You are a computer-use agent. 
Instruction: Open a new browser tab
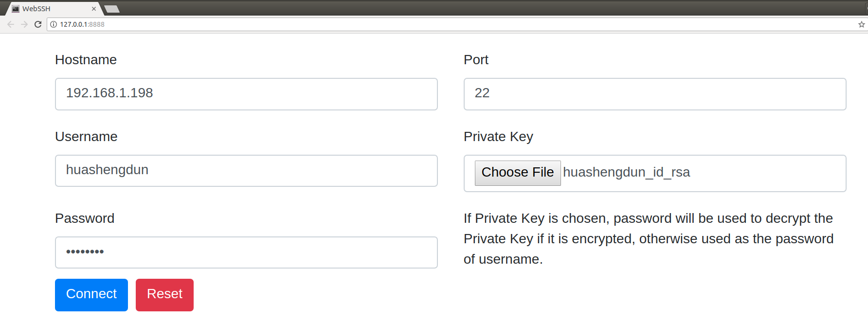(x=112, y=9)
